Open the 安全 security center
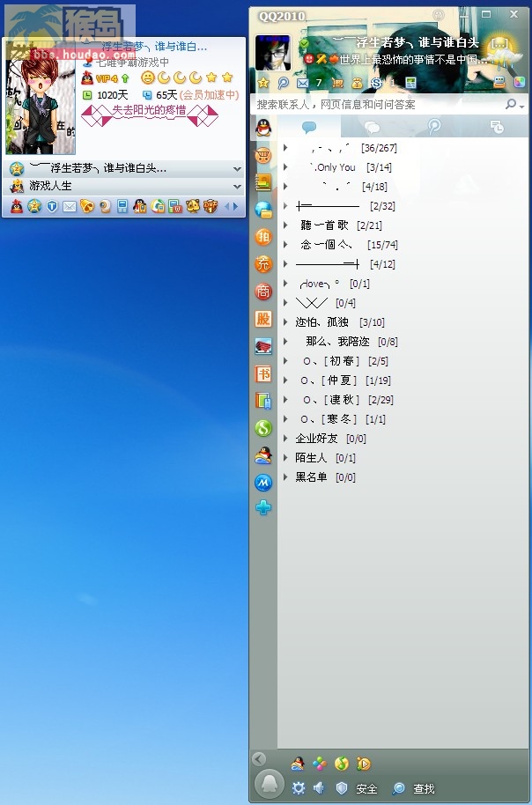This screenshot has width=532, height=805. pos(356,788)
